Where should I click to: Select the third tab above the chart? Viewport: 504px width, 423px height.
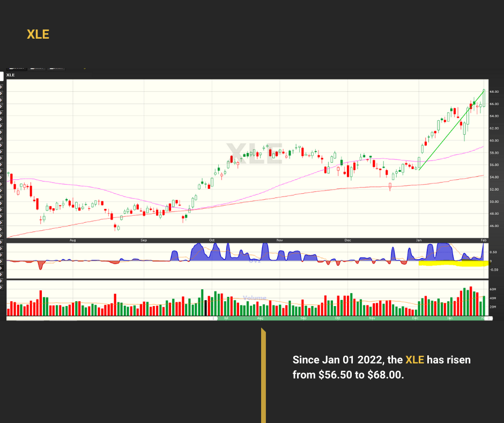point(56,68)
